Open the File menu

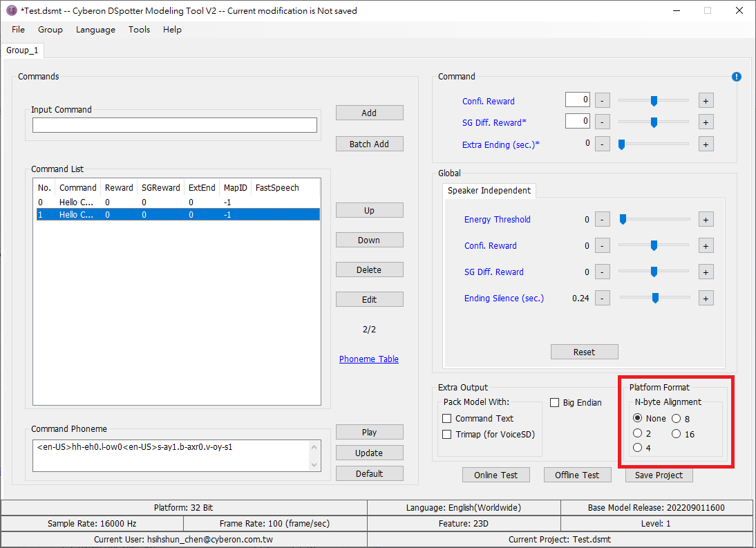click(19, 30)
